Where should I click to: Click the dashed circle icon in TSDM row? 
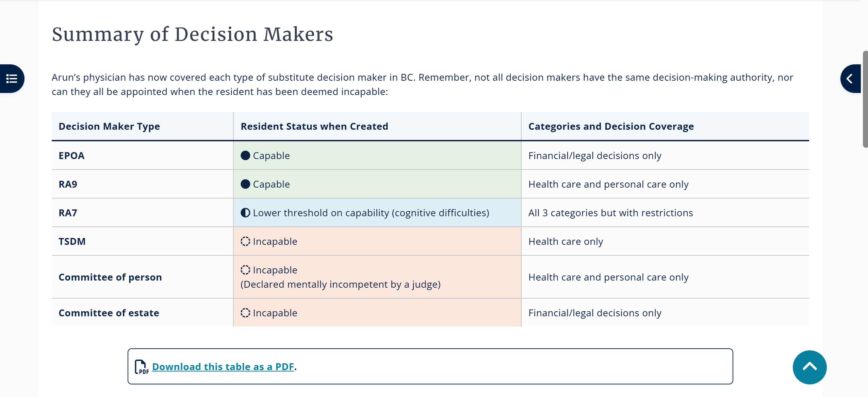pyautogui.click(x=245, y=241)
